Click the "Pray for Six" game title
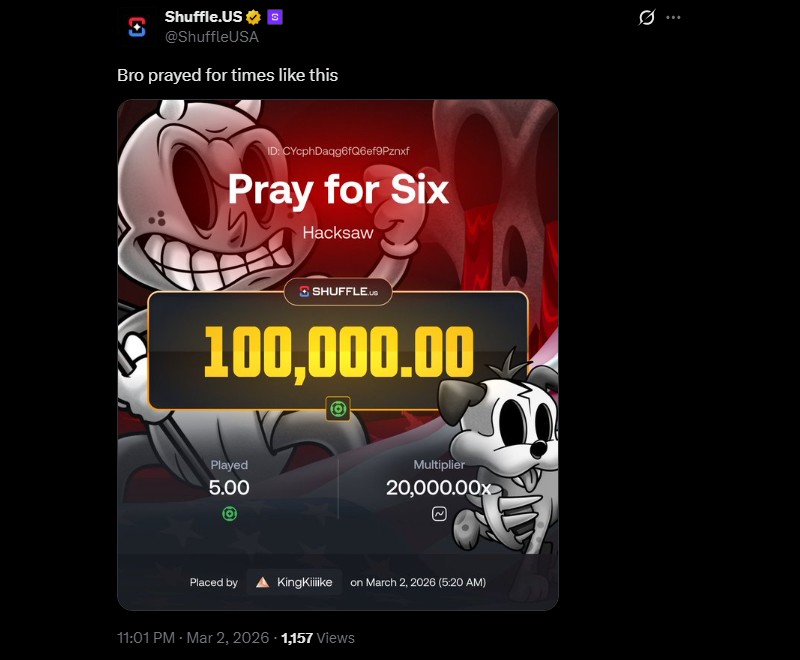The height and width of the screenshot is (660, 800). (x=338, y=190)
